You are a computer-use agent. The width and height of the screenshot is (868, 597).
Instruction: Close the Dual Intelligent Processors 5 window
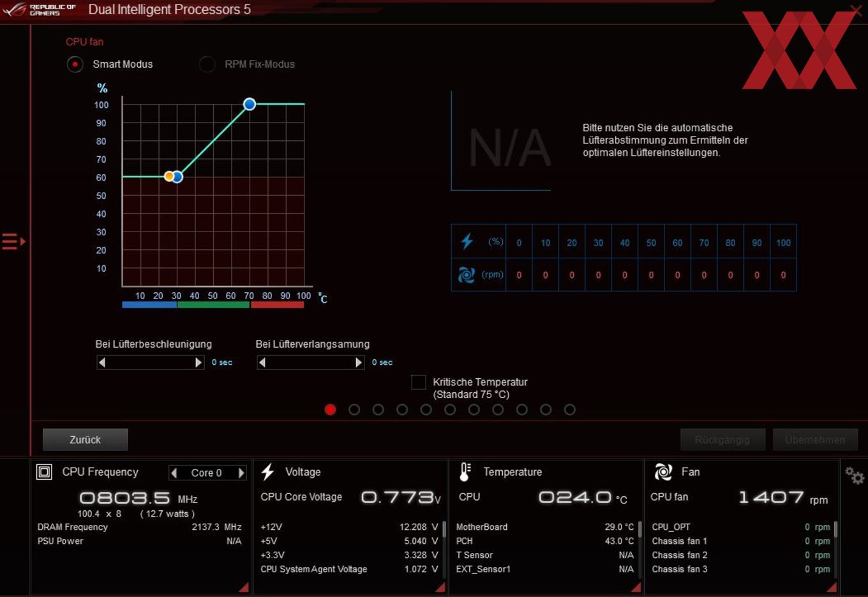[x=856, y=10]
